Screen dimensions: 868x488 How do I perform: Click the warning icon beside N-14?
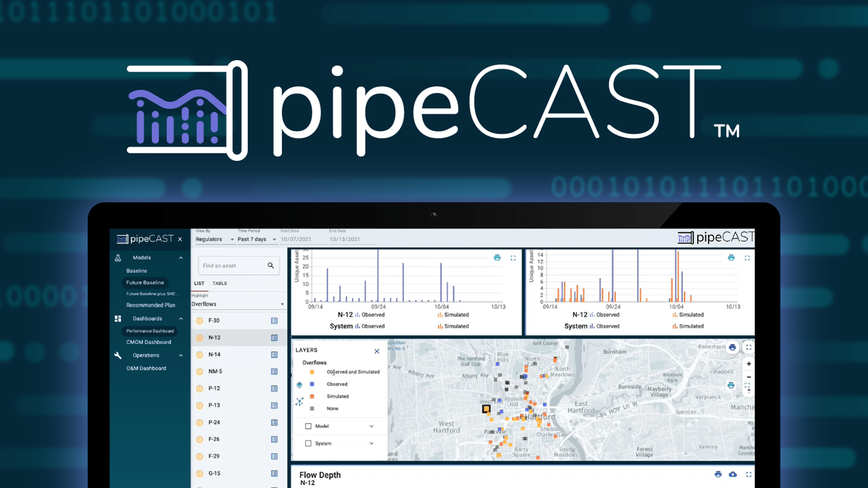click(x=200, y=355)
